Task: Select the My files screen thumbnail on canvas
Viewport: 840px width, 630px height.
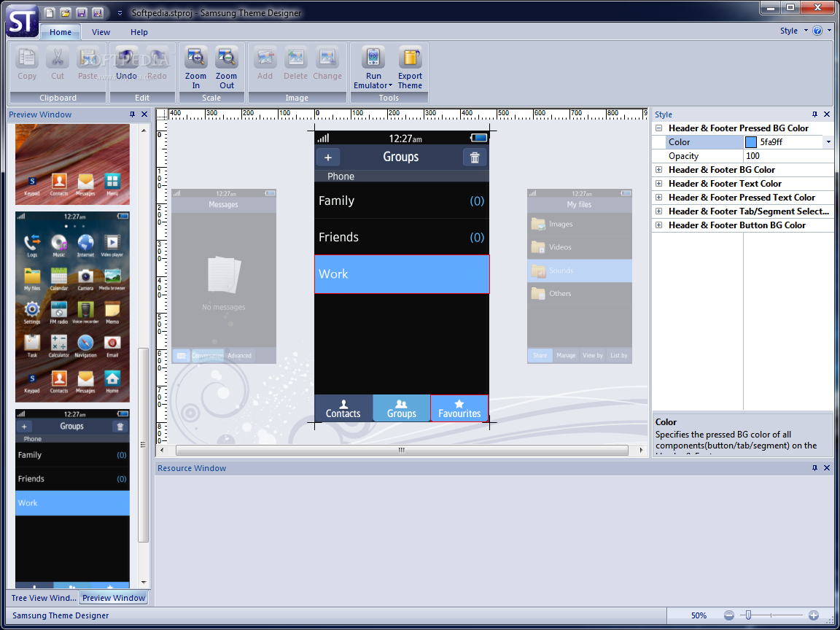Action: coord(580,276)
